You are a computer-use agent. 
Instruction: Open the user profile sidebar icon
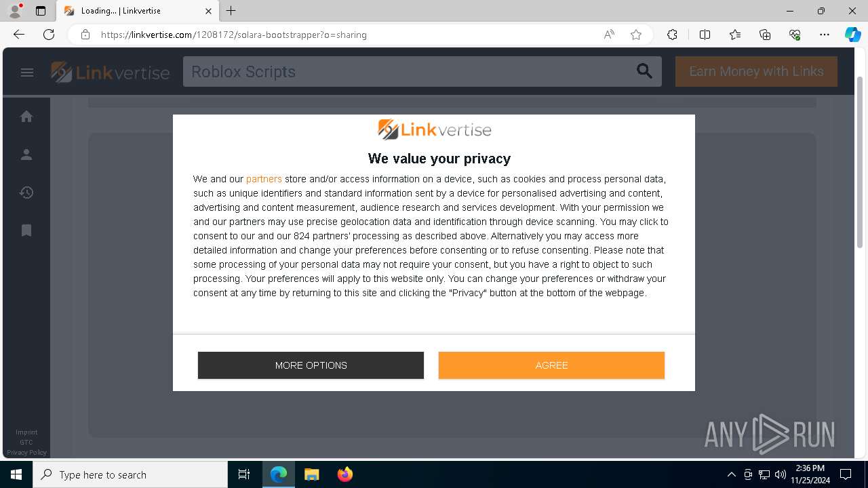point(26,155)
